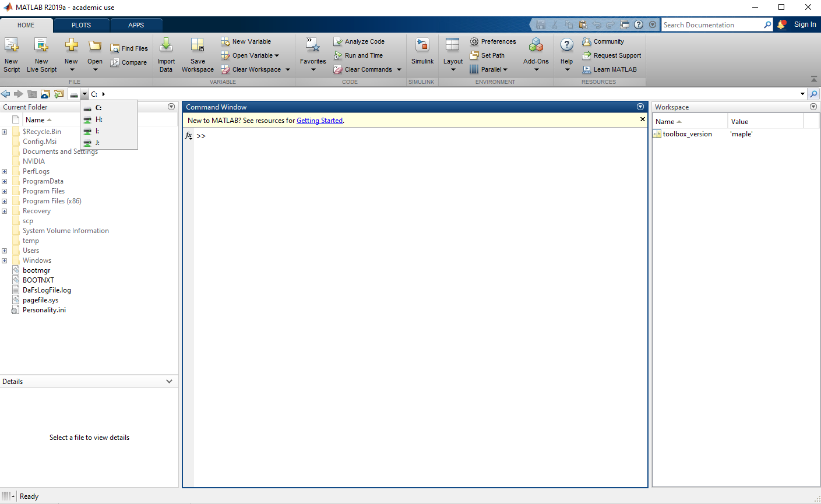Select the DaFsLogFile.log file

click(x=47, y=290)
